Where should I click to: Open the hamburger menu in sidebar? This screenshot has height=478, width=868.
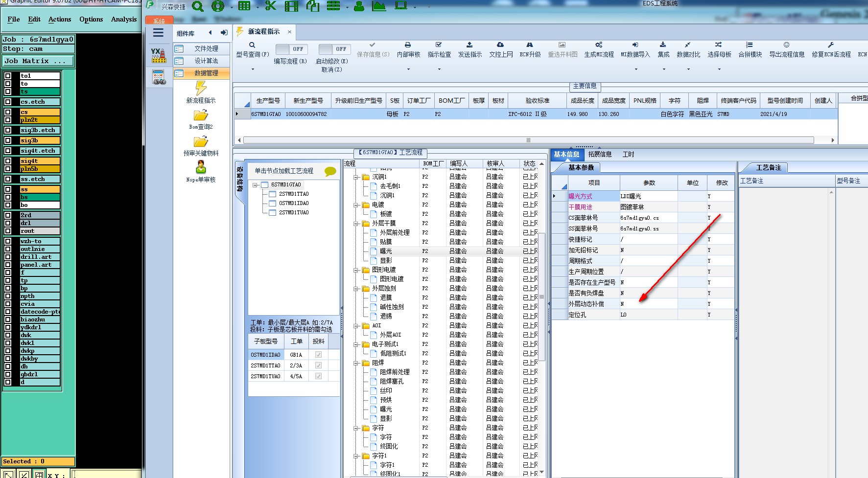tap(158, 33)
